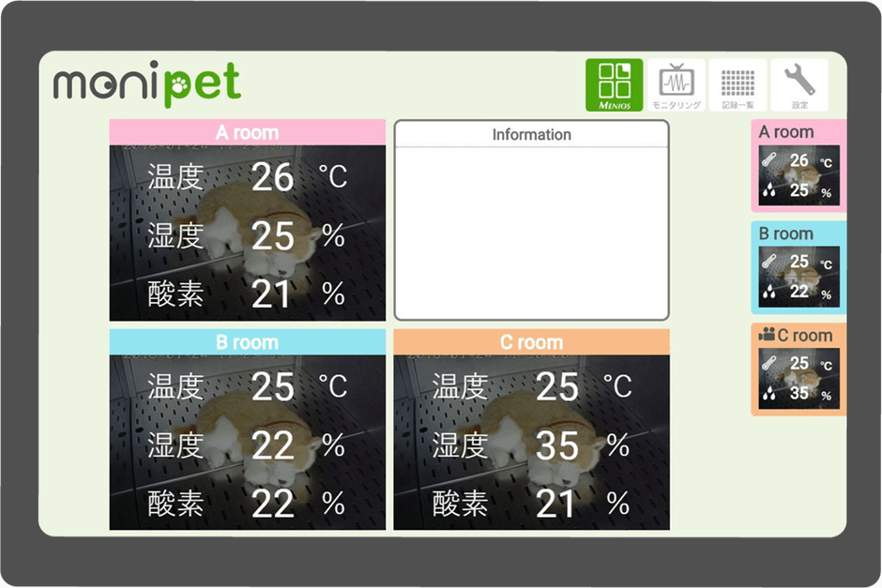Select the green Menios menu icon
This screenshot has width=882, height=588.
pos(615,83)
